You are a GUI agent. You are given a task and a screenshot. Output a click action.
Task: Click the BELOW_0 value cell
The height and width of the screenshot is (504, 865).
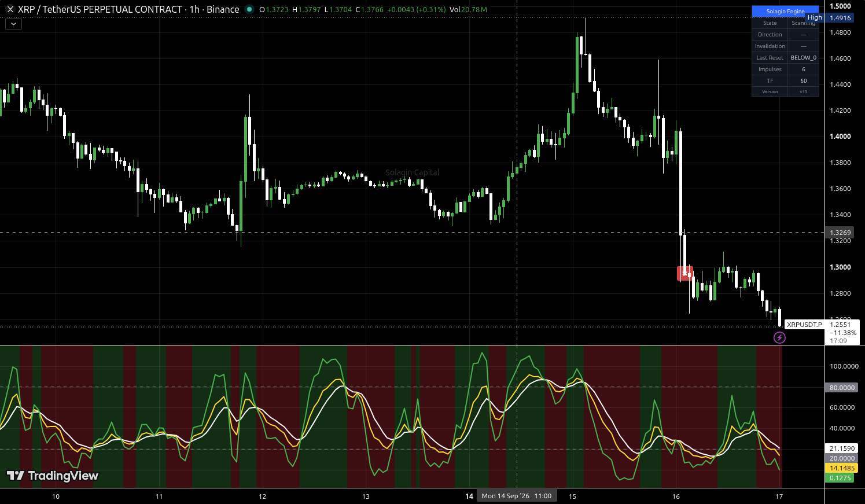(x=803, y=58)
